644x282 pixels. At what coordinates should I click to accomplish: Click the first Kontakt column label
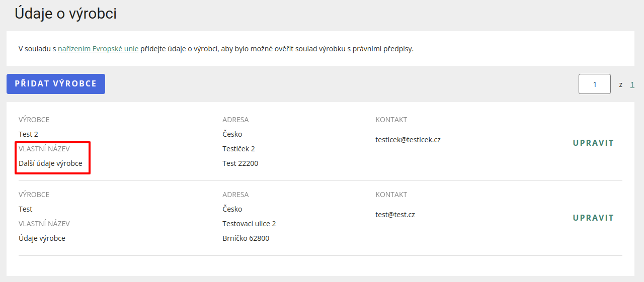pyautogui.click(x=391, y=120)
